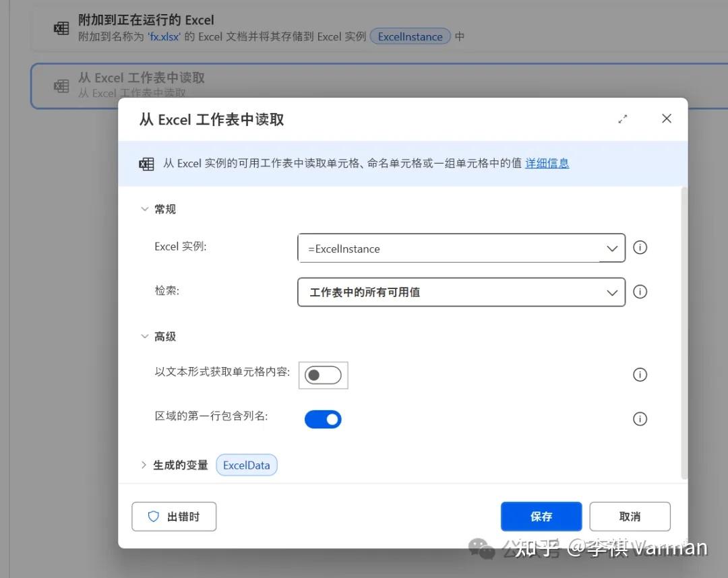Click the Excel icon on 从 Excel 工作表中读取 action
Screen dimensions: 728x578
61,86
